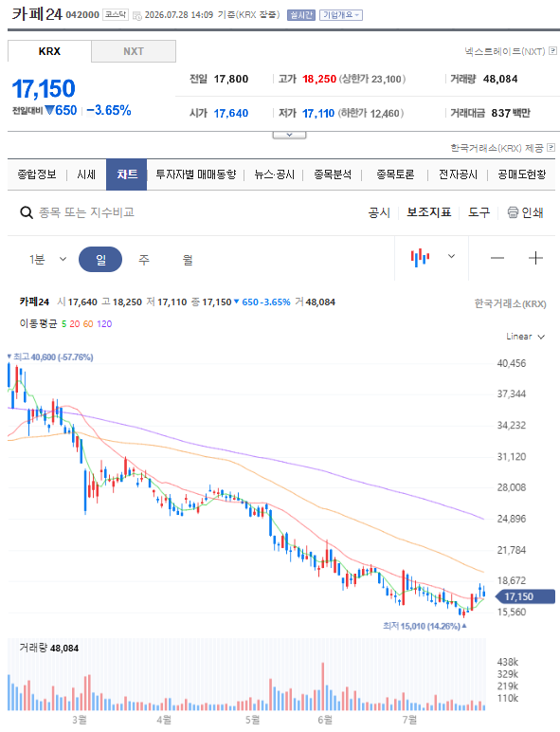
Task: Open the 보조지표 indicators menu
Action: click(x=429, y=213)
